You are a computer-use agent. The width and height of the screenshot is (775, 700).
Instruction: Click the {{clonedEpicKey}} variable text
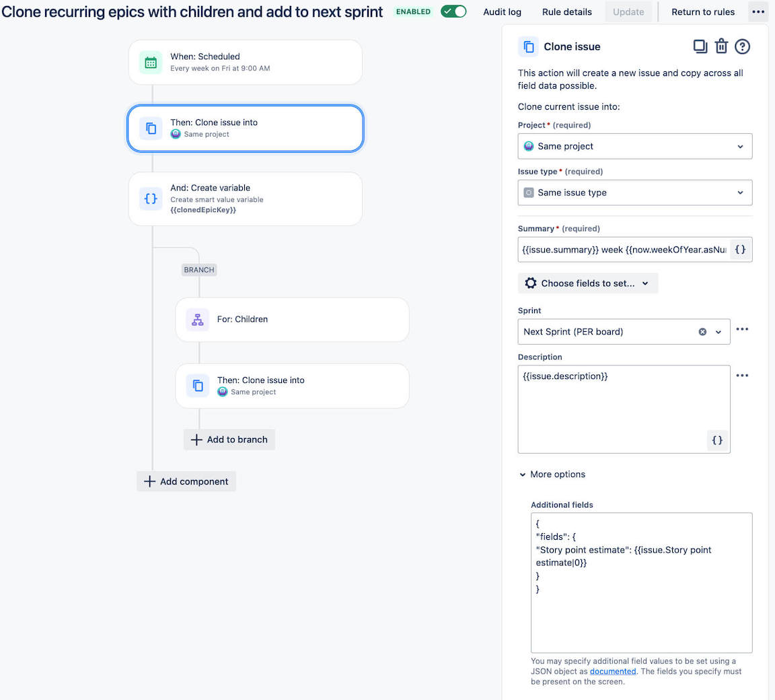[x=202, y=210]
